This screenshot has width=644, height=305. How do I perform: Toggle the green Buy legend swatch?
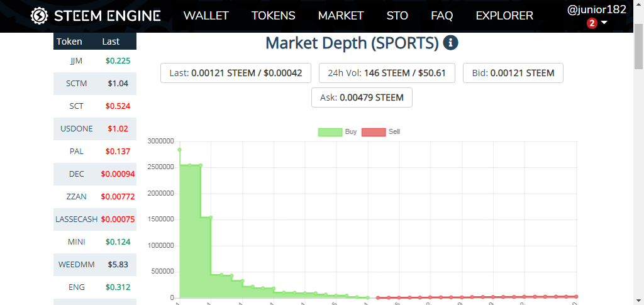[330, 132]
